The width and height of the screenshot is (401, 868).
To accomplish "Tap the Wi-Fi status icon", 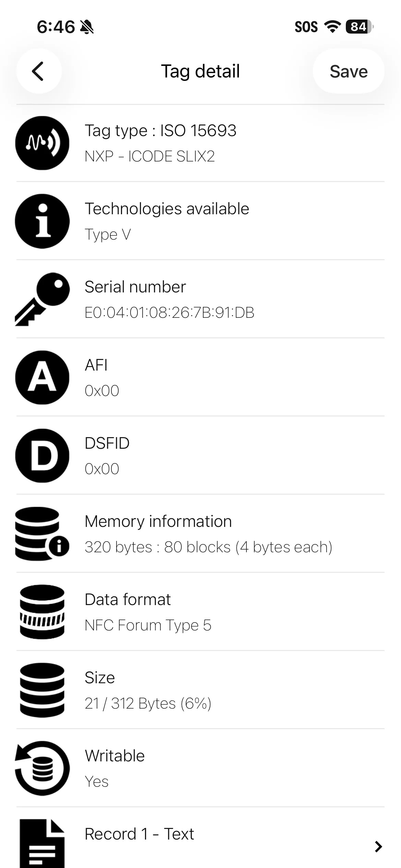I will [x=332, y=27].
